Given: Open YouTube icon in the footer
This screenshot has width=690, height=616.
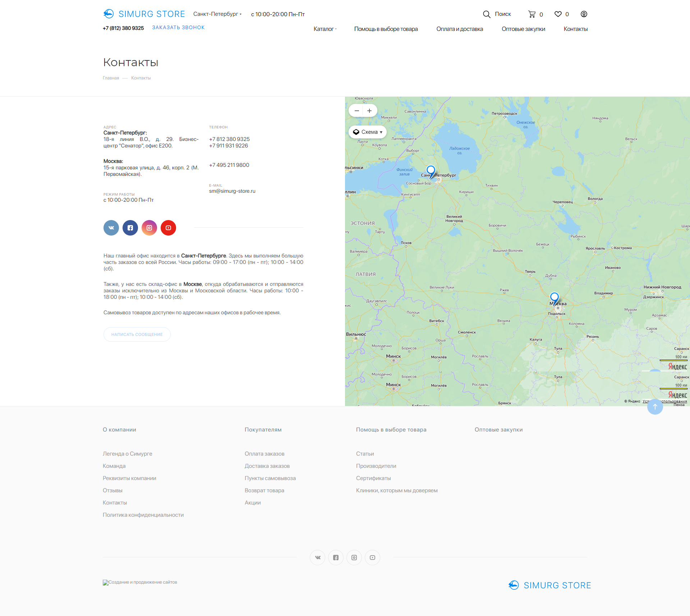Looking at the screenshot, I should point(372,557).
